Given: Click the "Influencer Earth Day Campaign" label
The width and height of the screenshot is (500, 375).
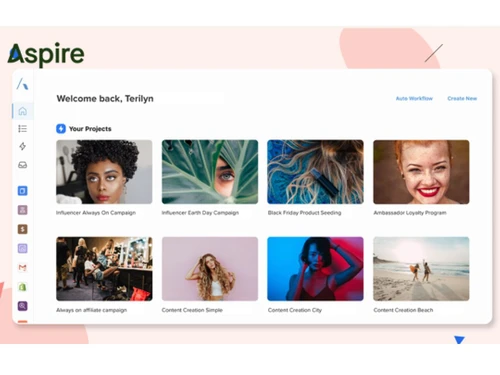Looking at the screenshot, I should click(x=200, y=213).
